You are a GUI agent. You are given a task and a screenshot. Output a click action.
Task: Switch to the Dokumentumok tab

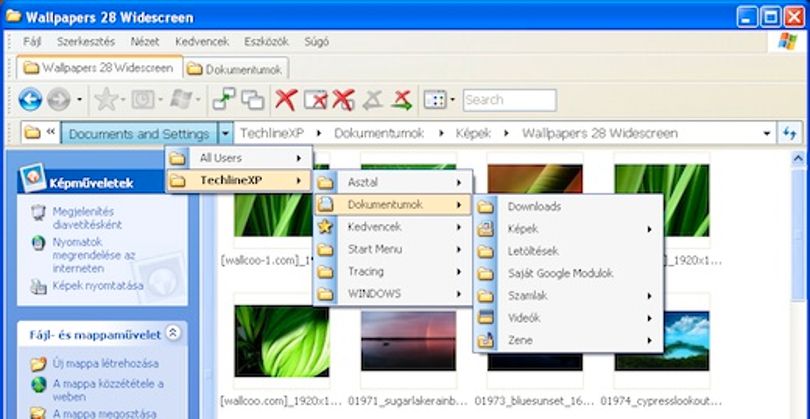point(235,69)
